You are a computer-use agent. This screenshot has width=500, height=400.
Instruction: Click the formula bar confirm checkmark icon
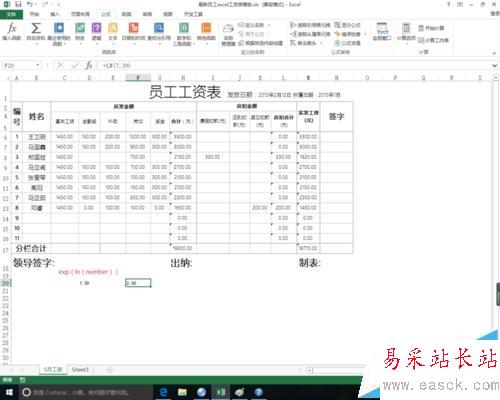coord(75,65)
